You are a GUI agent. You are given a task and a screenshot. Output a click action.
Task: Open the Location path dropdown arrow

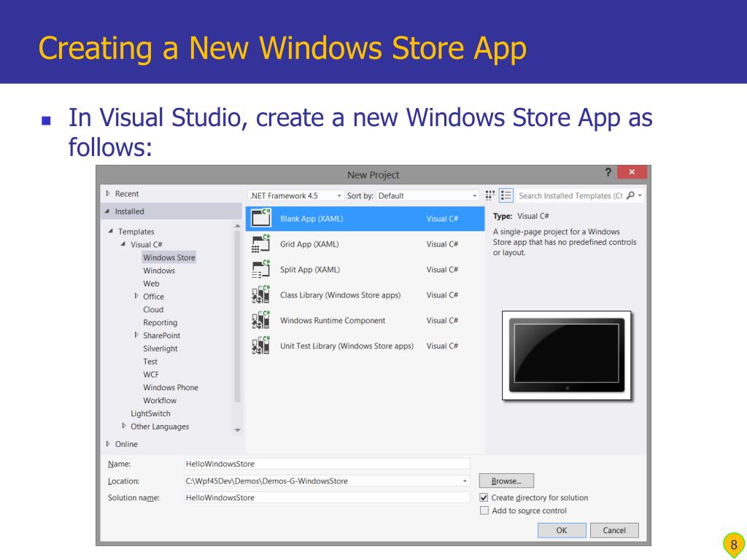[x=465, y=481]
